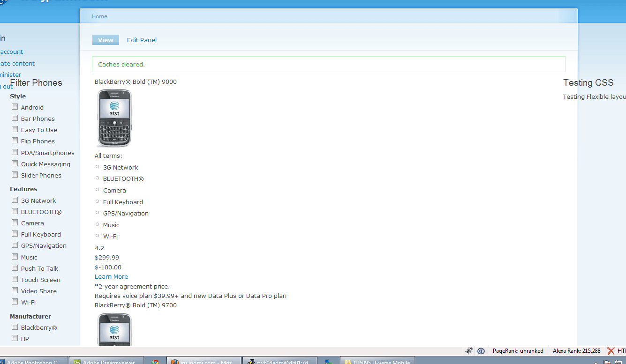Image resolution: width=626 pixels, height=364 pixels.
Task: Click the Music term under All terms
Action: pyautogui.click(x=111, y=225)
